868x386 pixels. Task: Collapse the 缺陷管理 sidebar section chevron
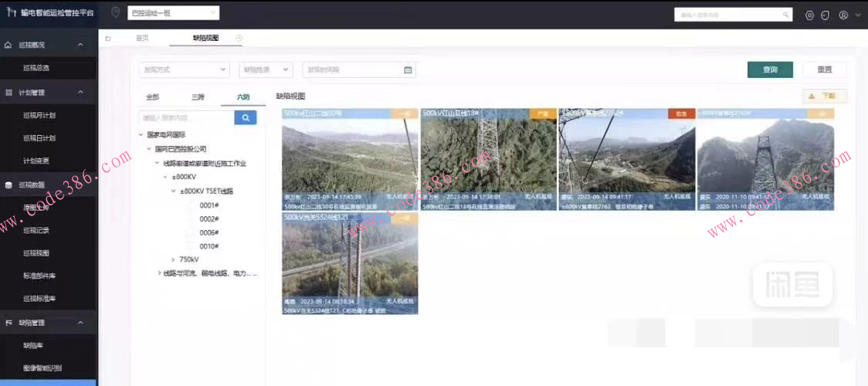coord(80,323)
